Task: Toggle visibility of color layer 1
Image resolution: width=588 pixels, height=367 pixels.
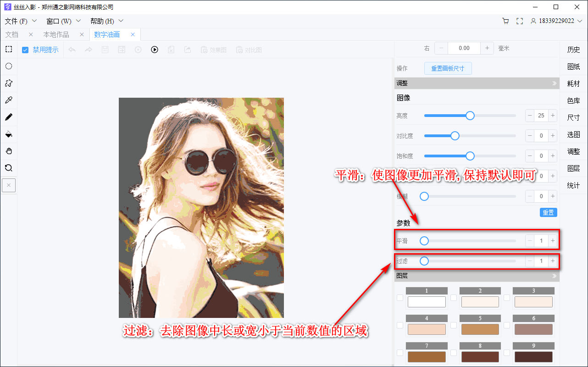Action: click(x=400, y=297)
